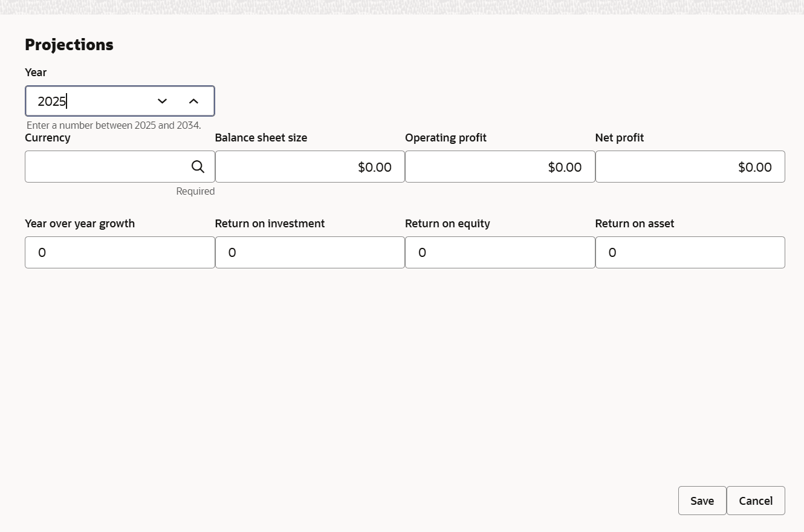Viewport: 804px width, 532px height.
Task: Click the Year field label
Action: [36, 73]
